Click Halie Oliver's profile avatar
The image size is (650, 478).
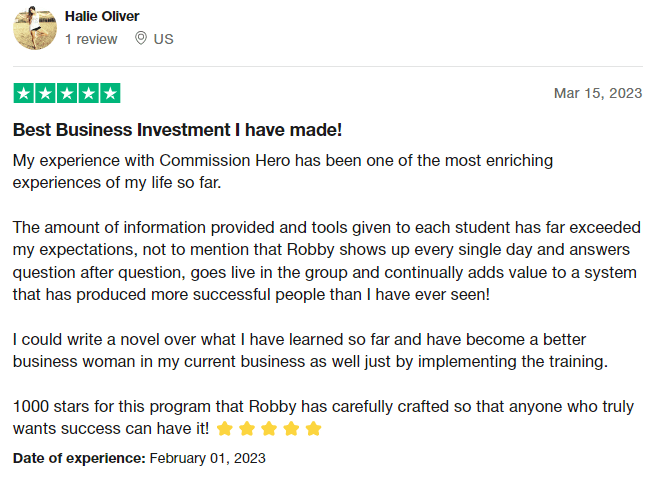34,28
